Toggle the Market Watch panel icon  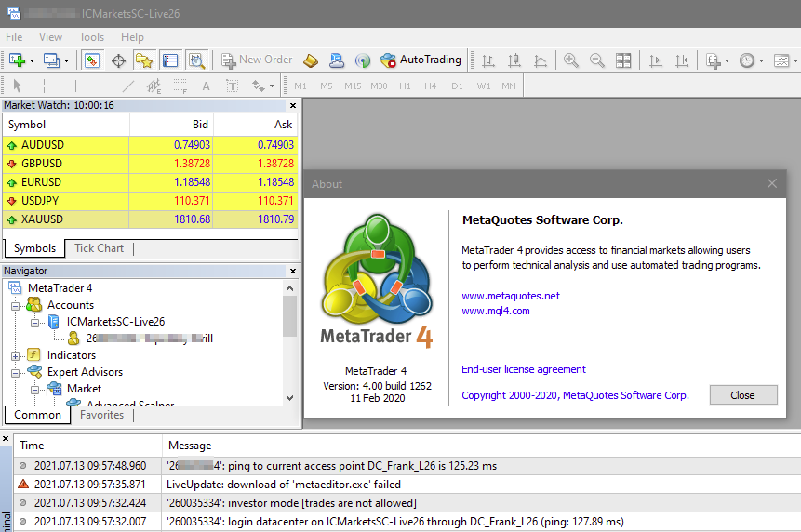click(92, 60)
